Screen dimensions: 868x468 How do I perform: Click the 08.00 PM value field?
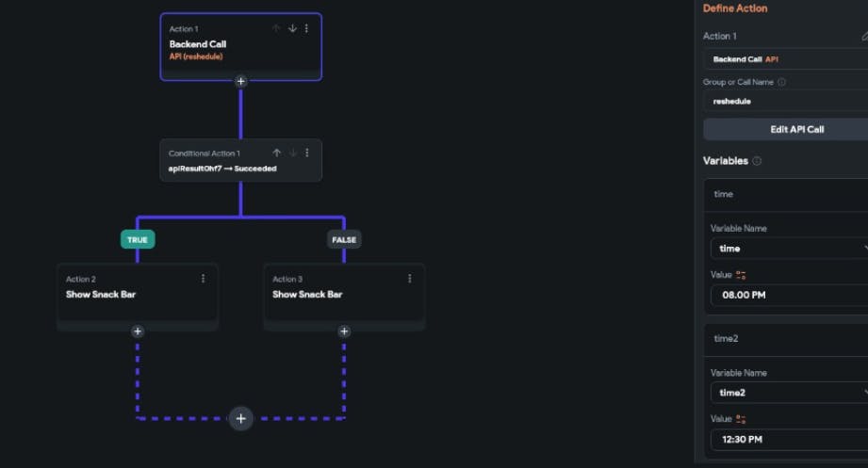788,295
